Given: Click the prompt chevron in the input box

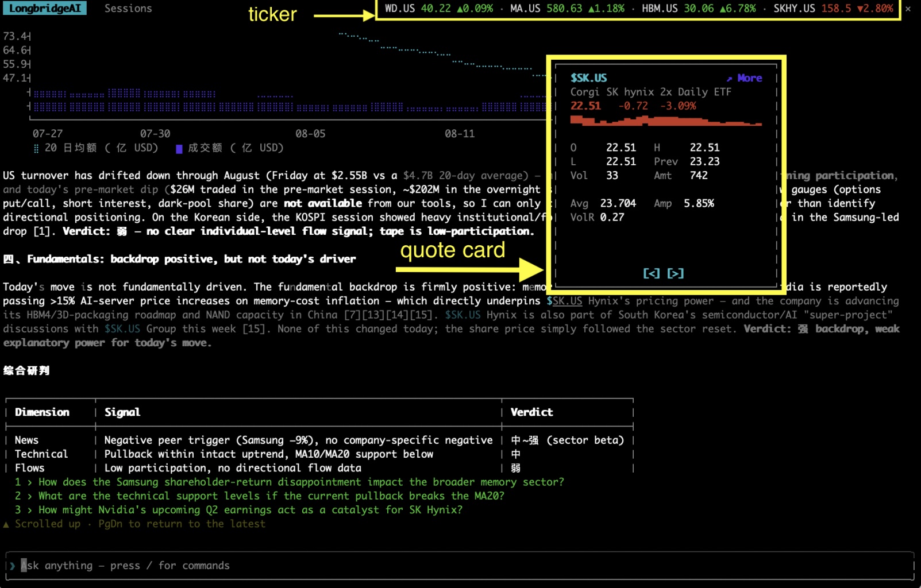Looking at the screenshot, I should coord(12,566).
